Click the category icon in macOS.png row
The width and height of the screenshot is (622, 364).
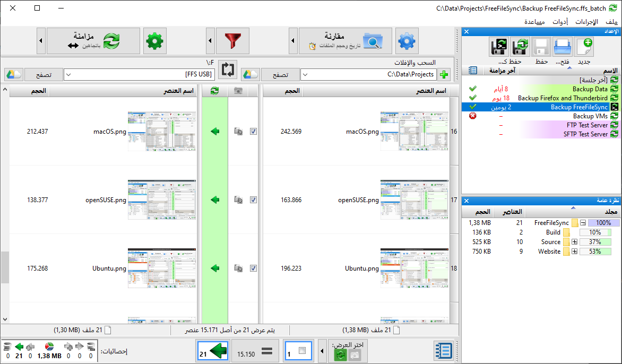coord(238,131)
